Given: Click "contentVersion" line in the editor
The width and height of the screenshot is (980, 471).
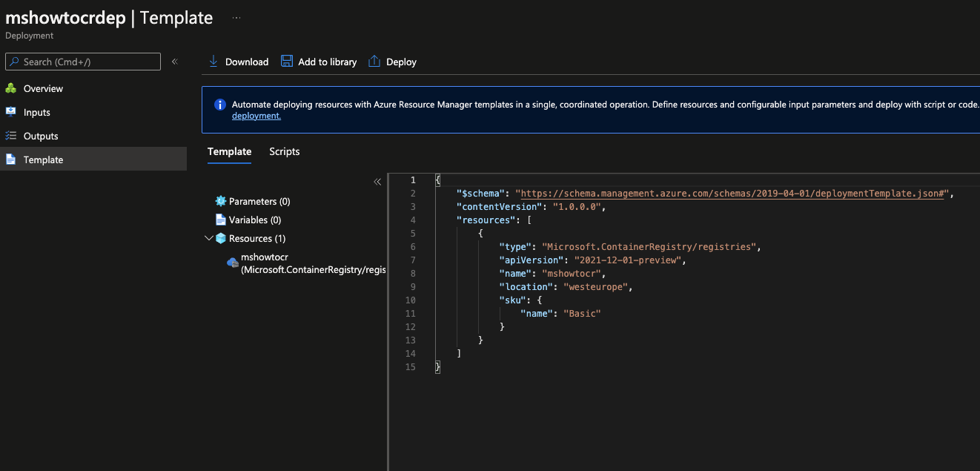Looking at the screenshot, I should pyautogui.click(x=531, y=207).
